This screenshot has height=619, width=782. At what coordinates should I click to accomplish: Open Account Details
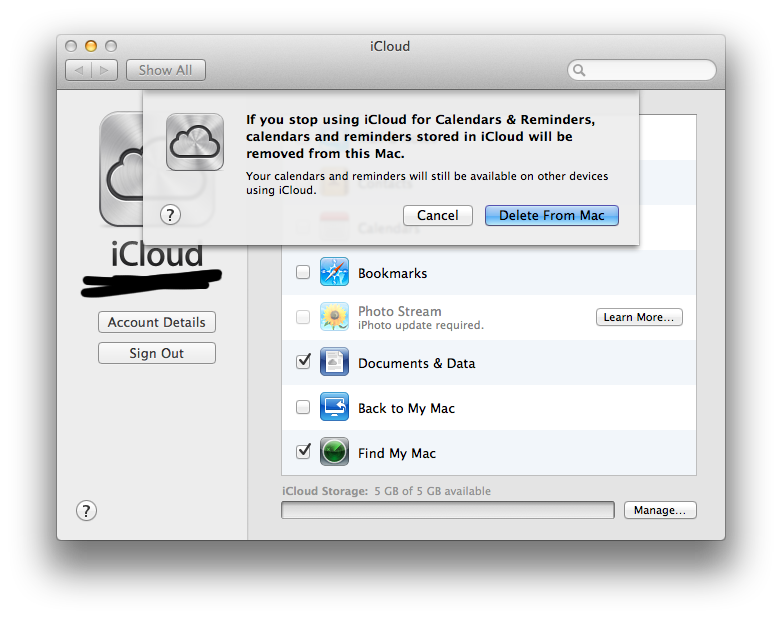coord(157,322)
